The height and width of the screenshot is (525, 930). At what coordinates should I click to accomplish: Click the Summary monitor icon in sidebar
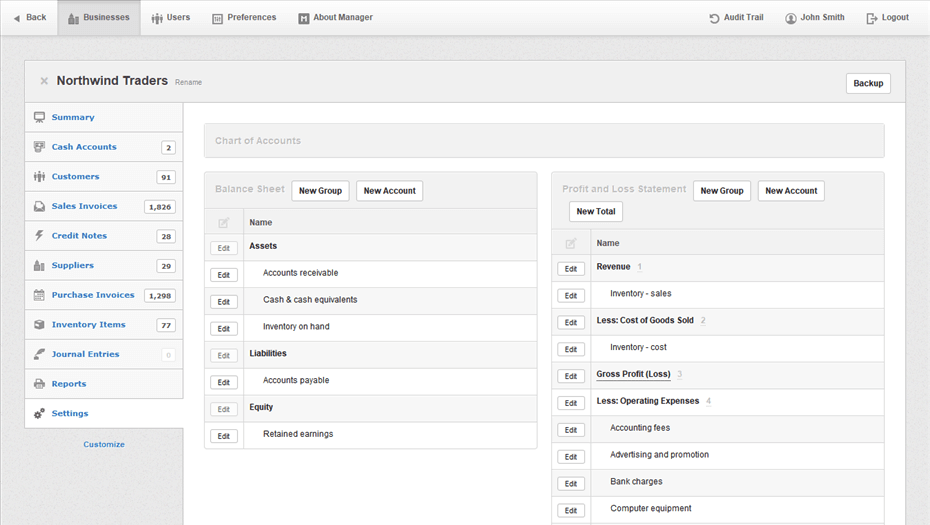click(x=39, y=118)
